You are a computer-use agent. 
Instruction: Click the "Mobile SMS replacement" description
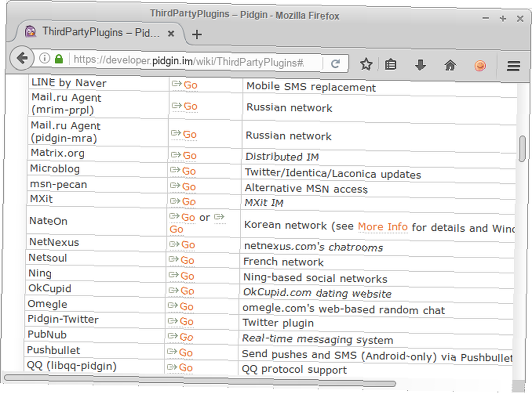(x=311, y=87)
